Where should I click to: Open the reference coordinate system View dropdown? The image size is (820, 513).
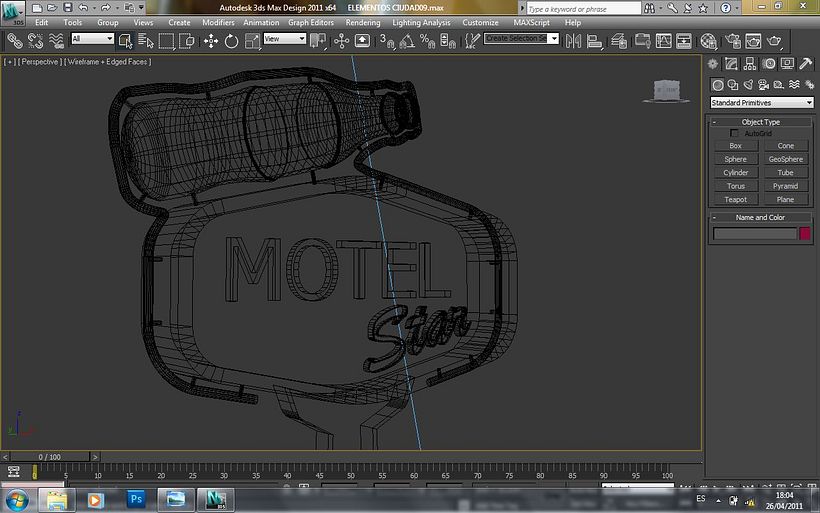[284, 39]
